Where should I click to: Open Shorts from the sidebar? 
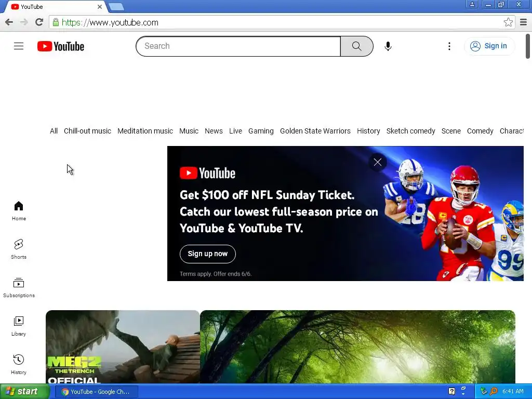[19, 249]
